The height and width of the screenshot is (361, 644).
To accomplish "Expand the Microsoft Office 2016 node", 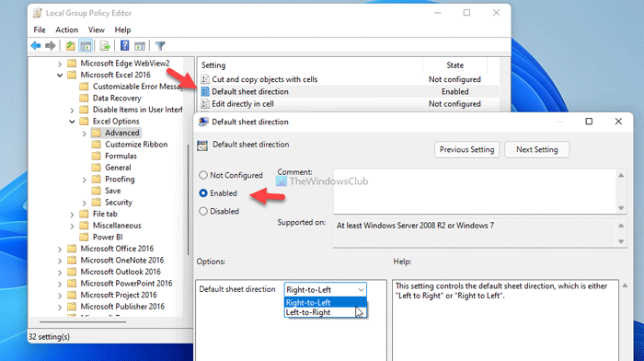I will click(60, 250).
